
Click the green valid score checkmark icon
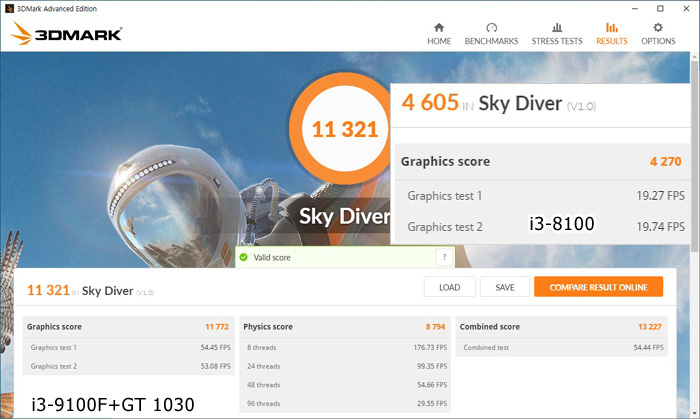coord(243,257)
